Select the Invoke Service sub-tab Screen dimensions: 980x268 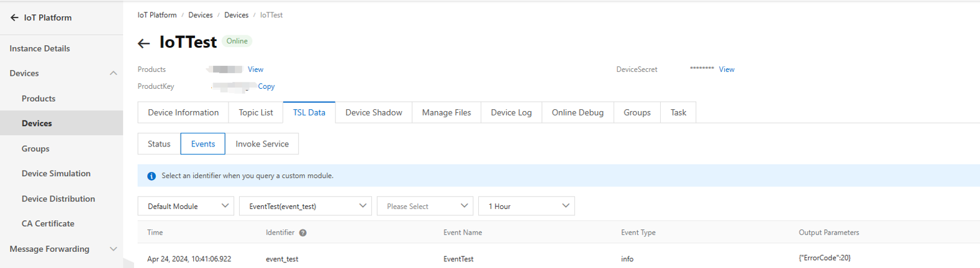[261, 144]
